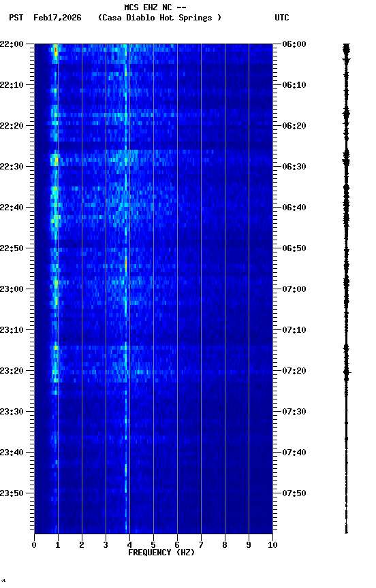
Task: Click the 3 Hz frequency axis tick
Action: point(106,545)
